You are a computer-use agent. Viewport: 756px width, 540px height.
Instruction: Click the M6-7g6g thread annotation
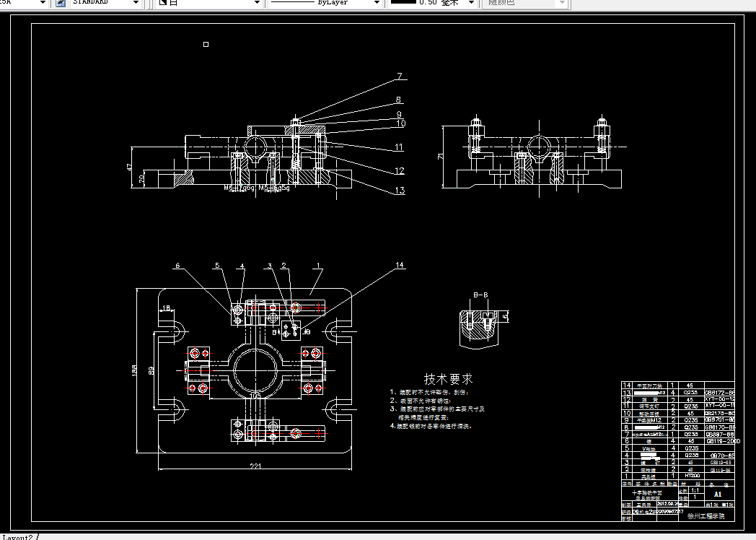click(239, 188)
